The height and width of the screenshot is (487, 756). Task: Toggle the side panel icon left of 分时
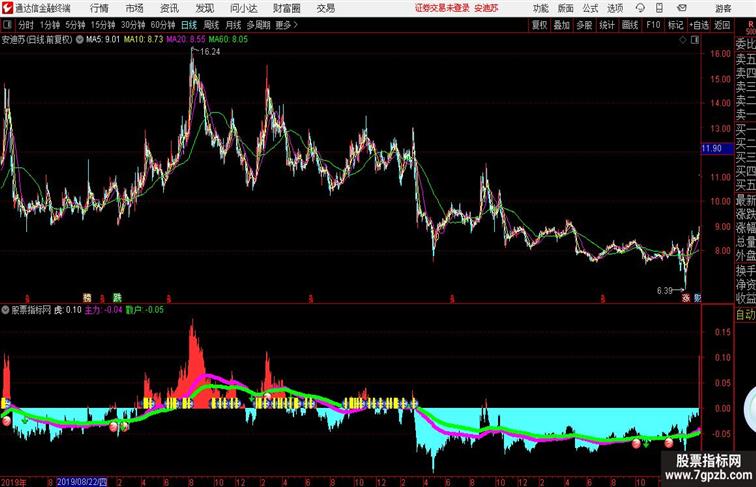pos(7,25)
